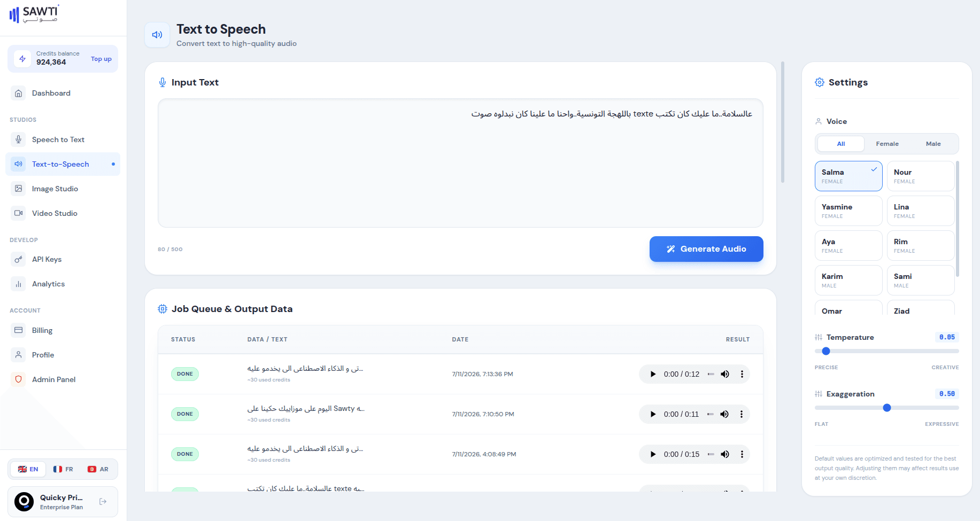Click inside the Input Text area
The width and height of the screenshot is (980, 521).
pos(460,163)
